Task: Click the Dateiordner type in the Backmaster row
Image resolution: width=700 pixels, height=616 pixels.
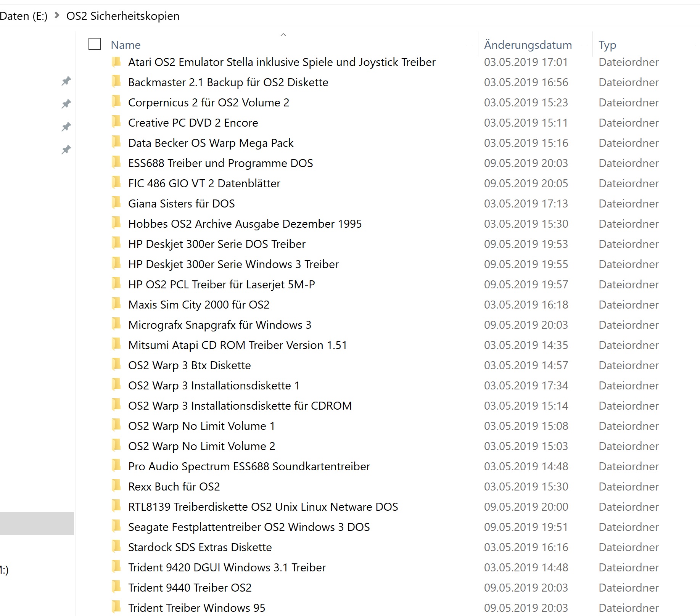Action: [x=629, y=82]
